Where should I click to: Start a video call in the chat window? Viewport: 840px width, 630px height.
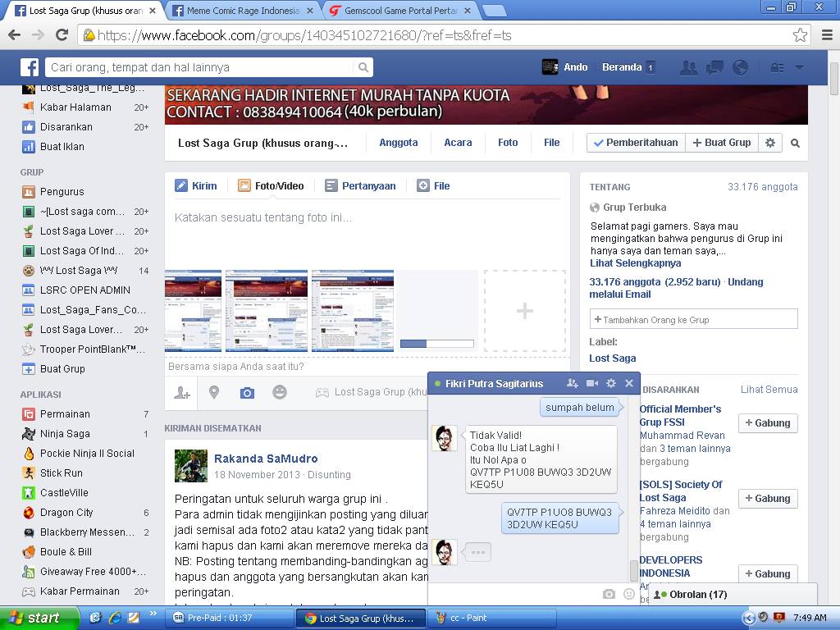tap(592, 383)
